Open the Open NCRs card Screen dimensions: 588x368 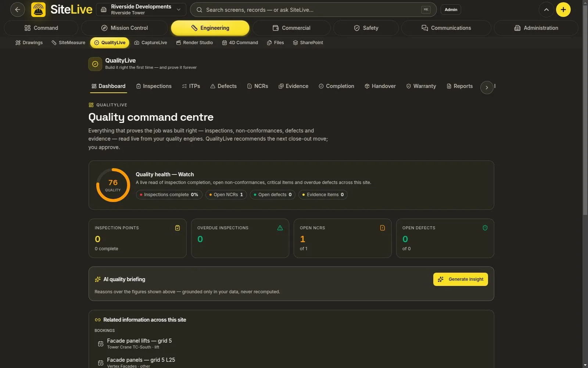pos(343,238)
